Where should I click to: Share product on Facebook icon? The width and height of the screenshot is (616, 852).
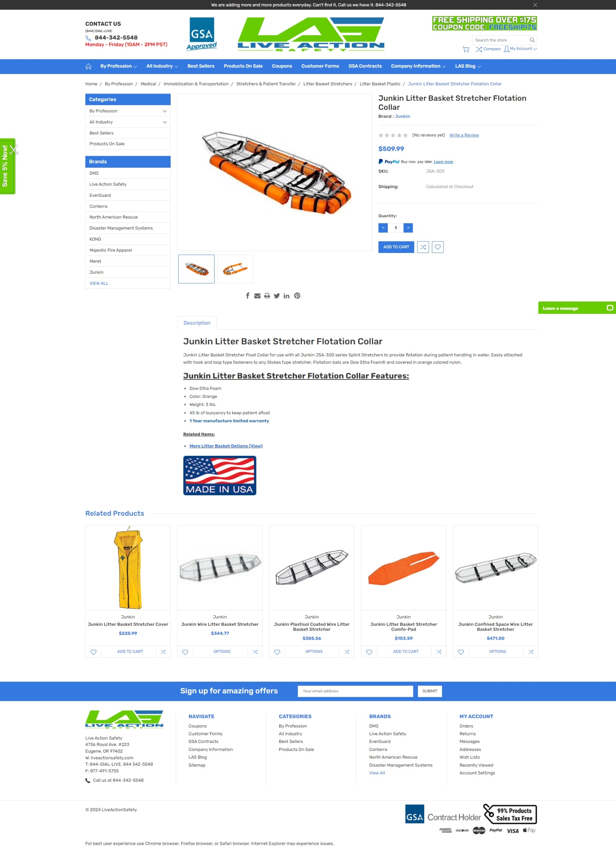[x=247, y=296]
